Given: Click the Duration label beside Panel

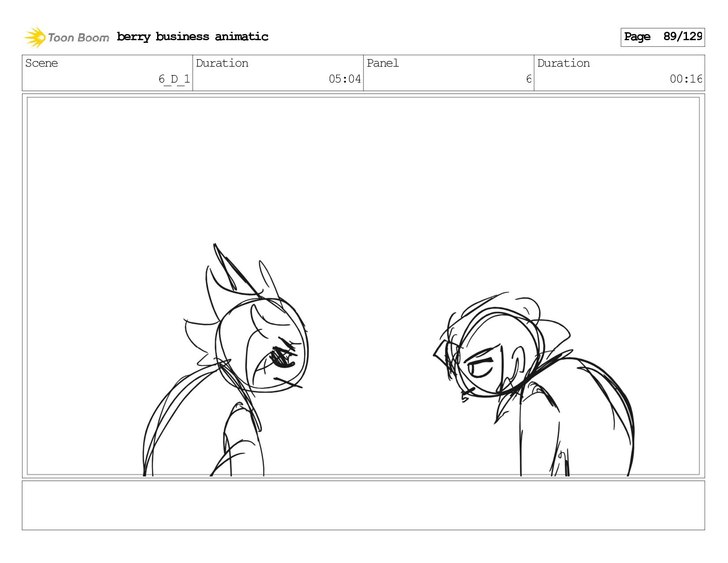Looking at the screenshot, I should [563, 63].
